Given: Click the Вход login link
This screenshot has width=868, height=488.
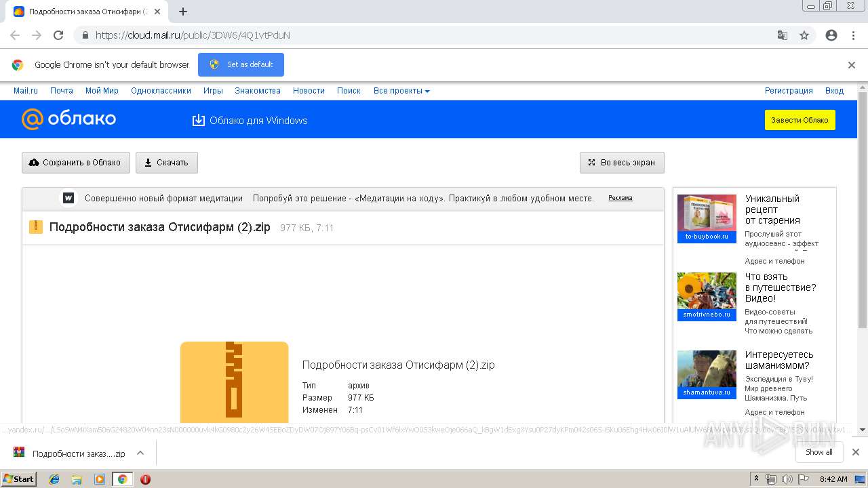Looking at the screenshot, I should [834, 91].
